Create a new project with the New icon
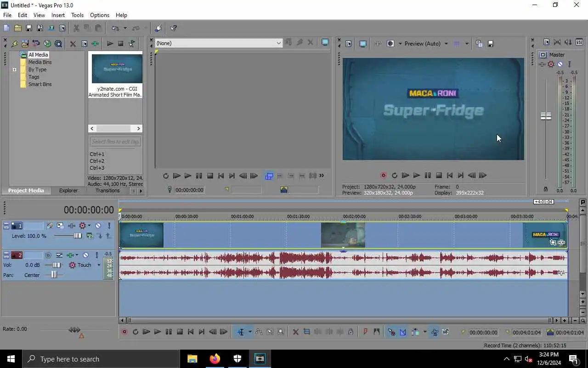Screen dimensions: 588x368 pyautogui.click(x=6, y=28)
